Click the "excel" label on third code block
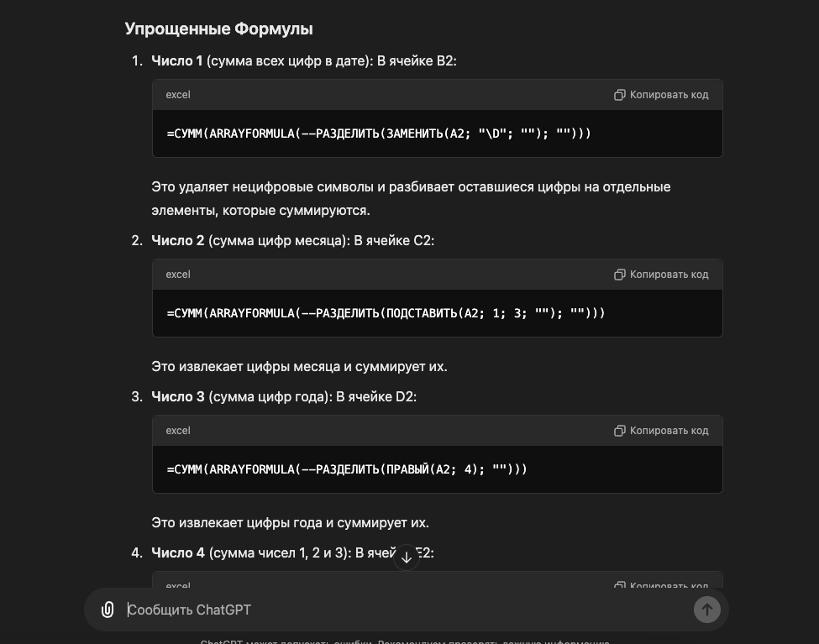Image resolution: width=819 pixels, height=644 pixels. [178, 431]
